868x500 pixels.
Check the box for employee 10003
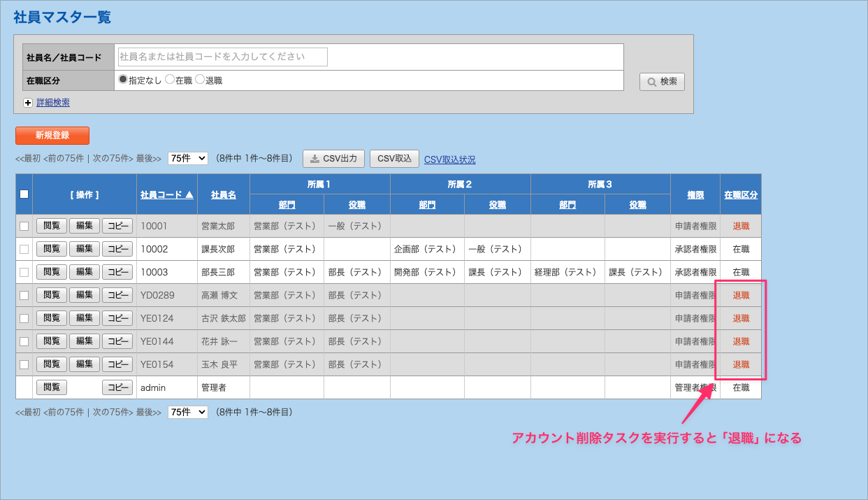(x=24, y=272)
